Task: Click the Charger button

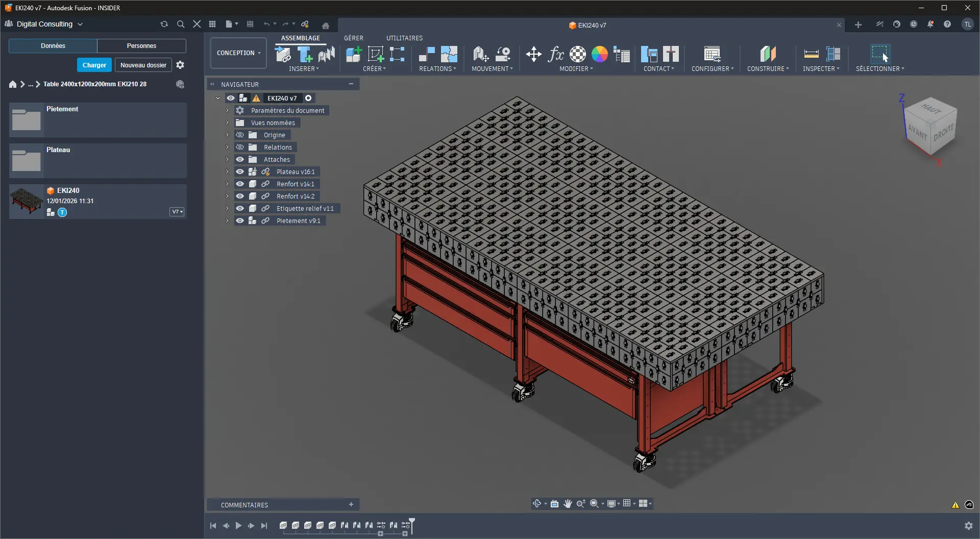Action: (94, 65)
